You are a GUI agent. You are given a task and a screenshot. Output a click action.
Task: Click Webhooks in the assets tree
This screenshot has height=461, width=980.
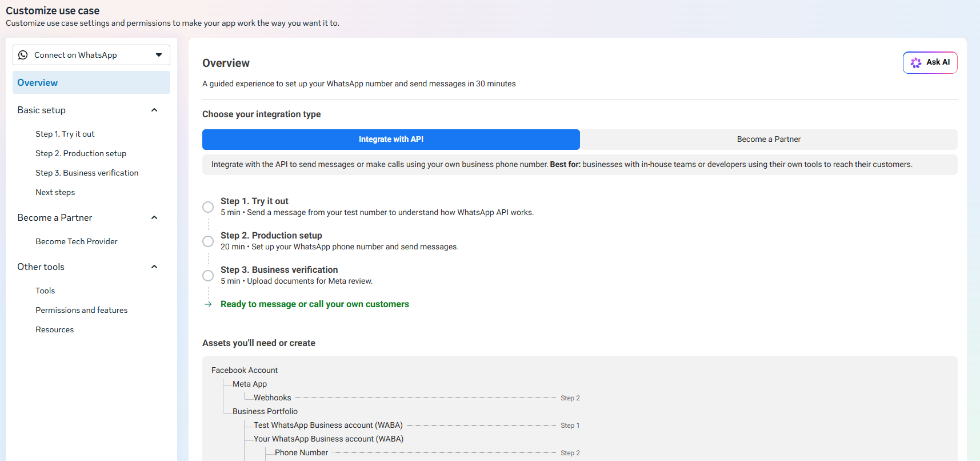point(273,398)
